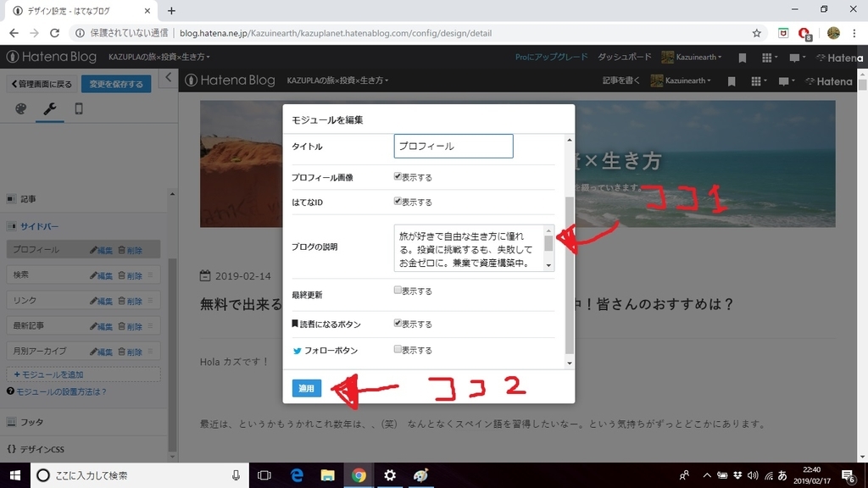
Task: Click scroll-down arrow of description textarea
Action: [548, 265]
